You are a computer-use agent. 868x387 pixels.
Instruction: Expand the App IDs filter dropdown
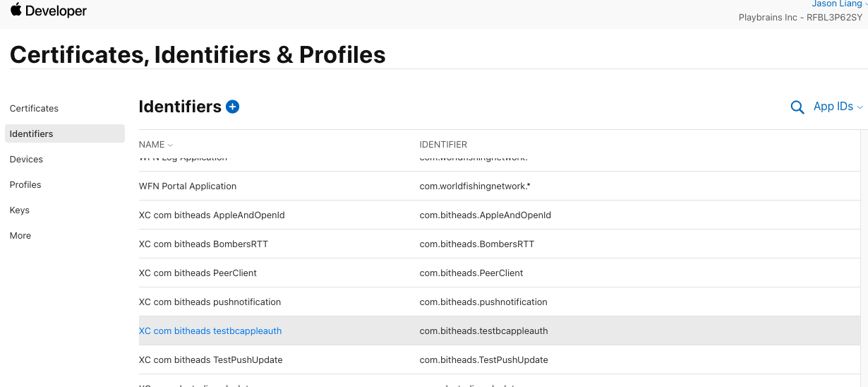[x=838, y=107]
